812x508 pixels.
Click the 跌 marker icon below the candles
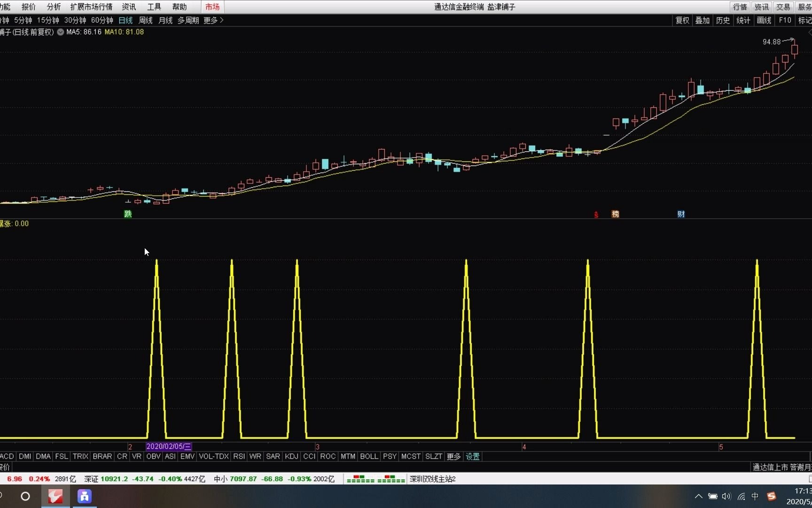127,214
